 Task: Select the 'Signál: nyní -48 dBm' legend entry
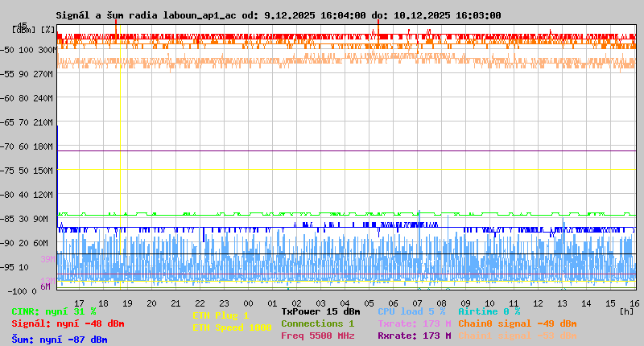pyautogui.click(x=68, y=323)
